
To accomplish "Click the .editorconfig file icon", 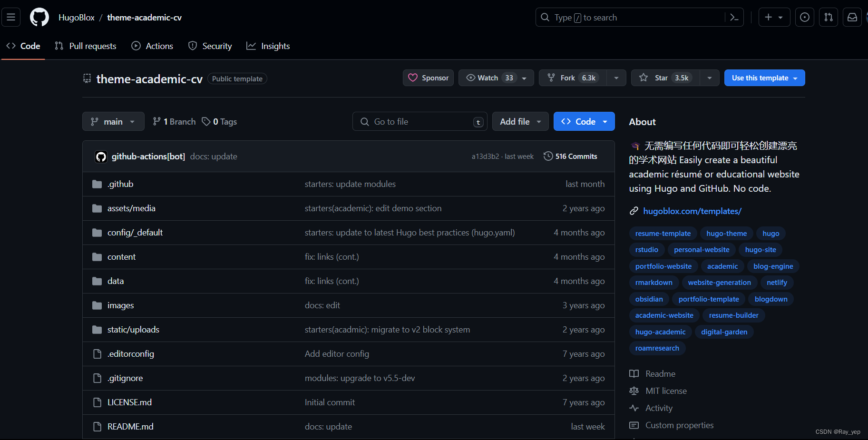I will pyautogui.click(x=97, y=354).
